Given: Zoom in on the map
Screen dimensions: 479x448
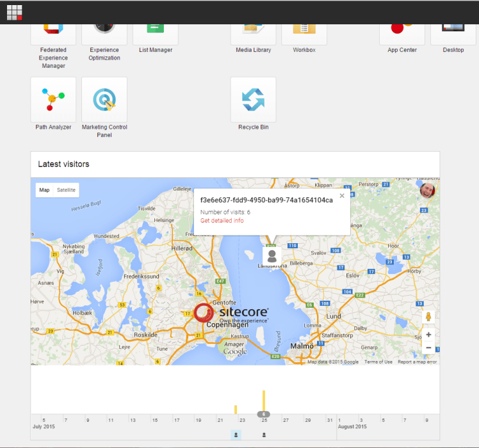Looking at the screenshot, I should (428, 335).
